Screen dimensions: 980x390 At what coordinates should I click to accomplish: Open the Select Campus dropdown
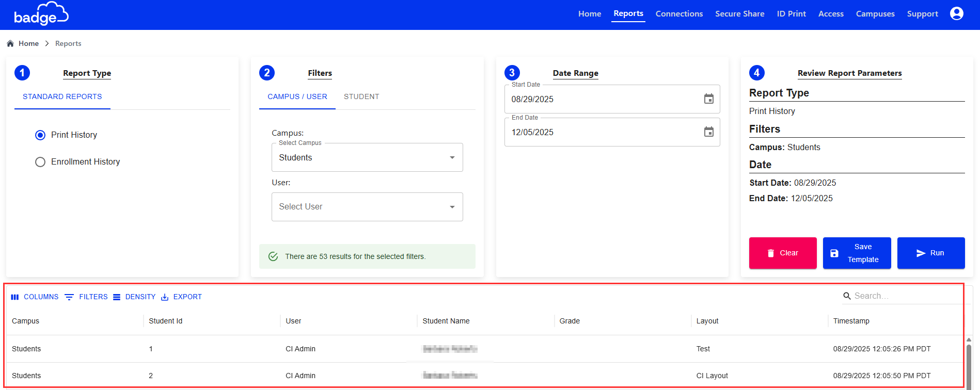[x=367, y=157]
